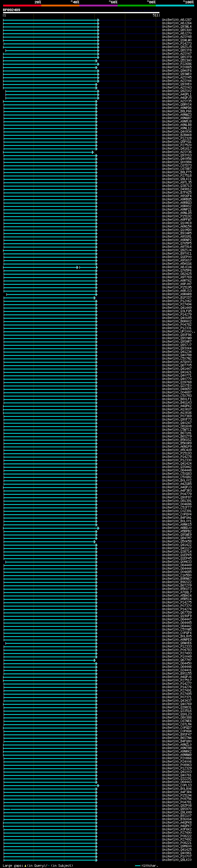Select hit label UniRef100_Q9LKH9
Viewport: 197px width, 868px height.
(x=176, y=812)
